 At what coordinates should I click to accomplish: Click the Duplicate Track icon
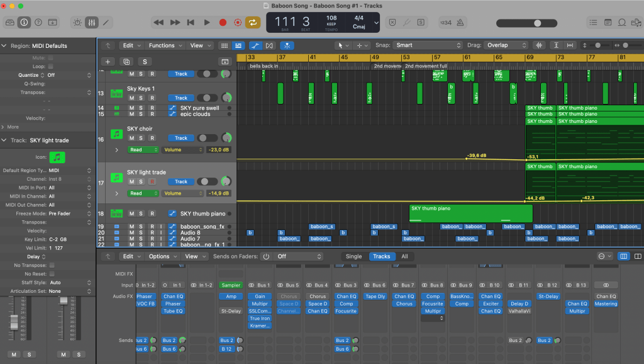click(126, 62)
